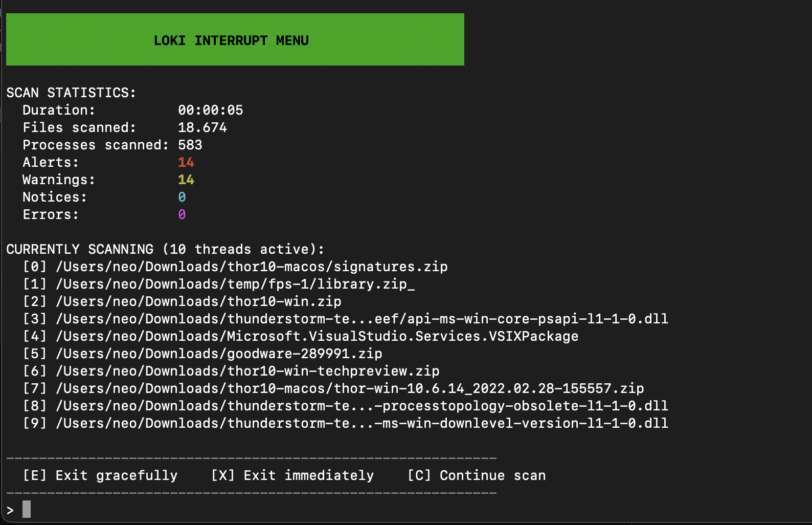Select the thor-win-10.6.14 zip on thread [7]

pyautogui.click(x=349, y=388)
